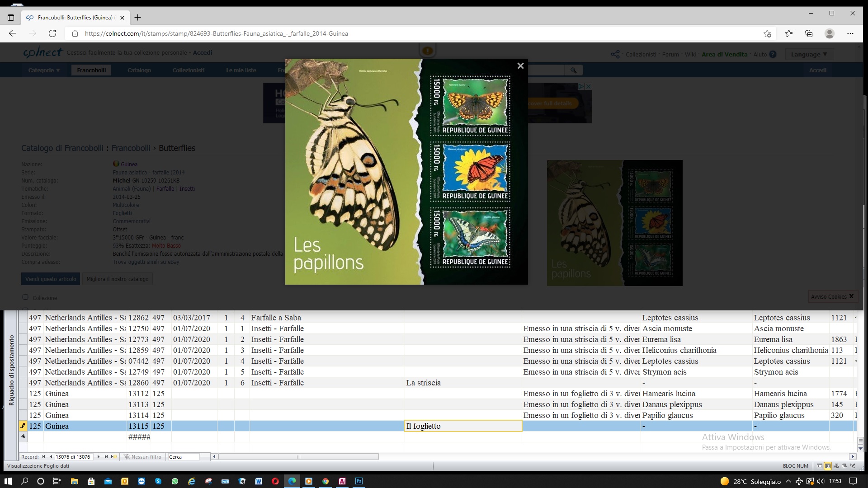868x488 pixels.
Task: Click the Accedi nav bar item
Action: (x=818, y=70)
